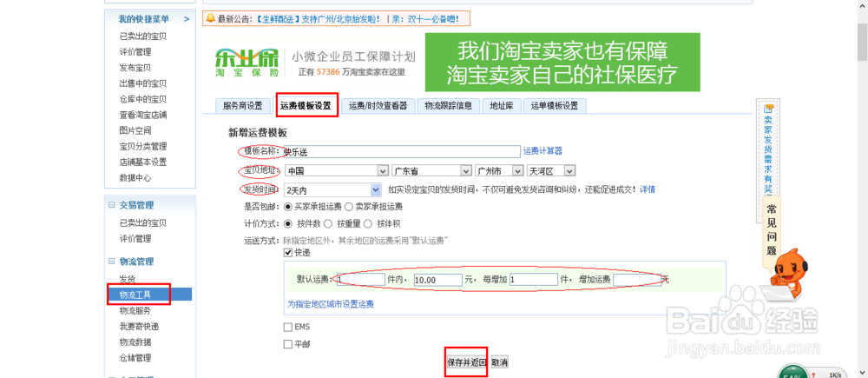Click the 增加运费 amount field

tap(637, 280)
